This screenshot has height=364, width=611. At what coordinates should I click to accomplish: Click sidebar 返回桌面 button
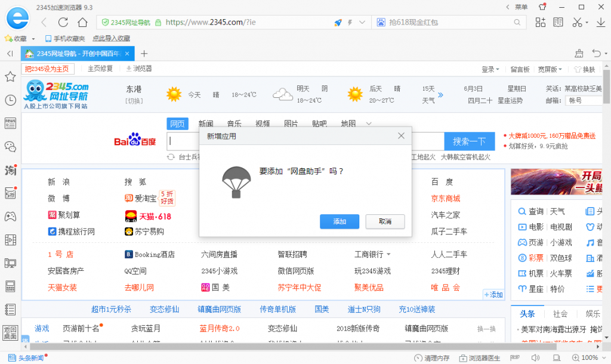[10, 333]
